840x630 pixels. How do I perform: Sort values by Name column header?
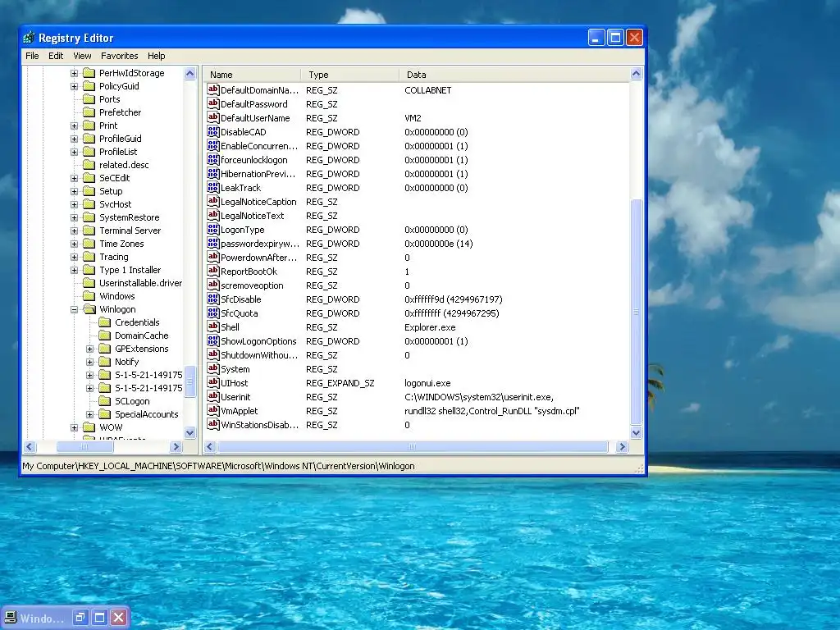point(253,75)
